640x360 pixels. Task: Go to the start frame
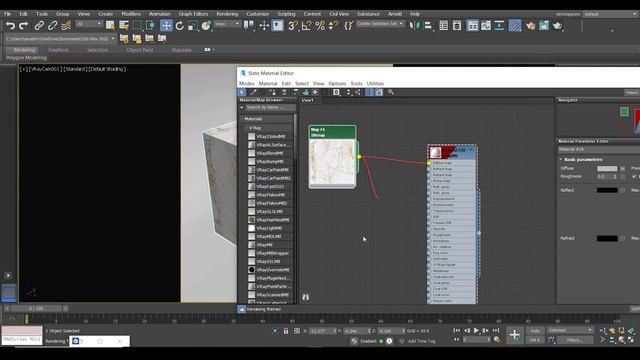coord(457,330)
